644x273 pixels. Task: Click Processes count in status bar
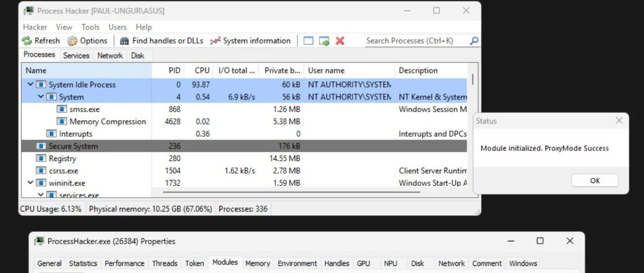pos(243,209)
